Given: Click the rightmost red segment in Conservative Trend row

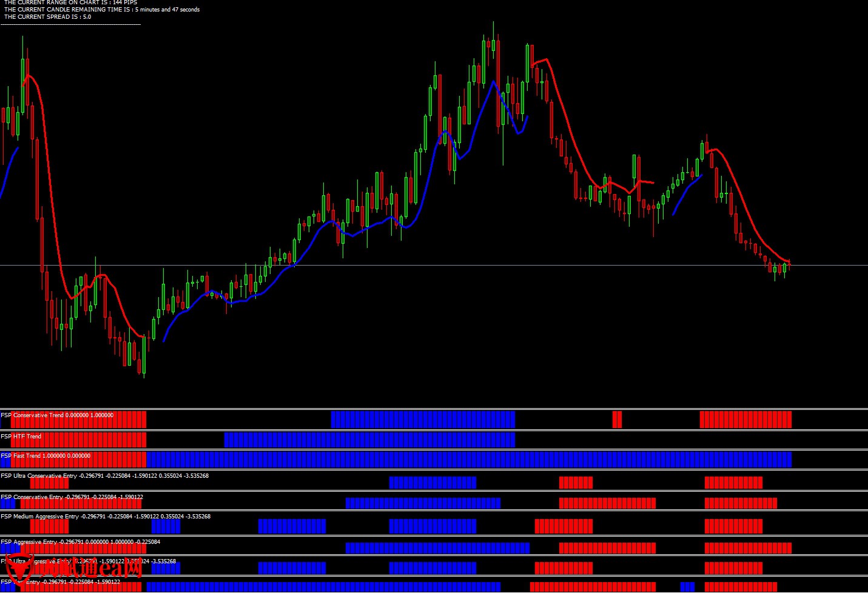Looking at the screenshot, I should (745, 420).
